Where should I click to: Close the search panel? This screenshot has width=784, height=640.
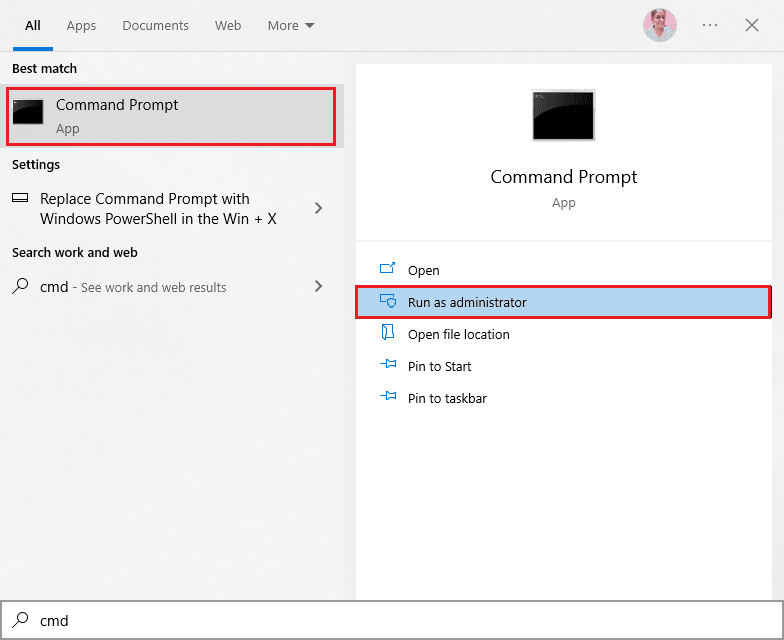tap(752, 25)
